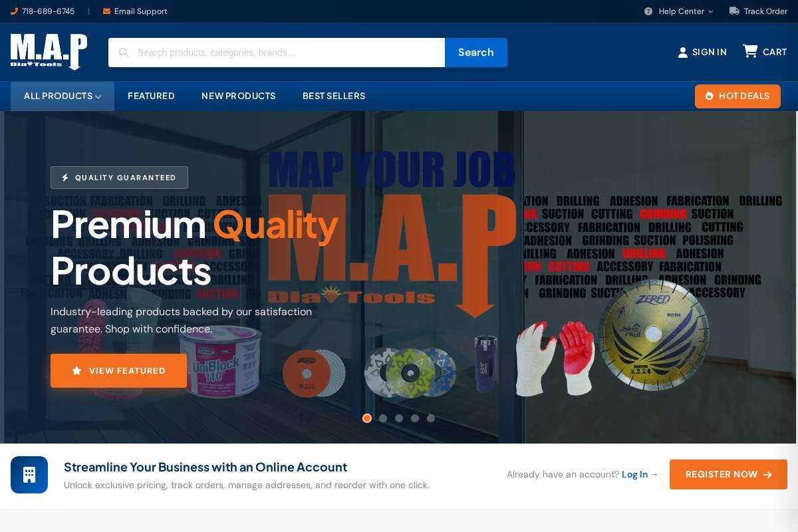The image size is (798, 532).
Task: Call the store via the phone icon
Action: pos(15,11)
